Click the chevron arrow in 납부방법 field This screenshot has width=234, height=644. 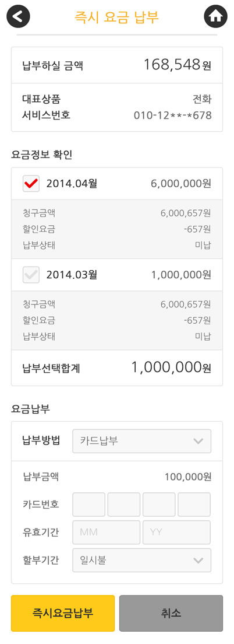(198, 442)
